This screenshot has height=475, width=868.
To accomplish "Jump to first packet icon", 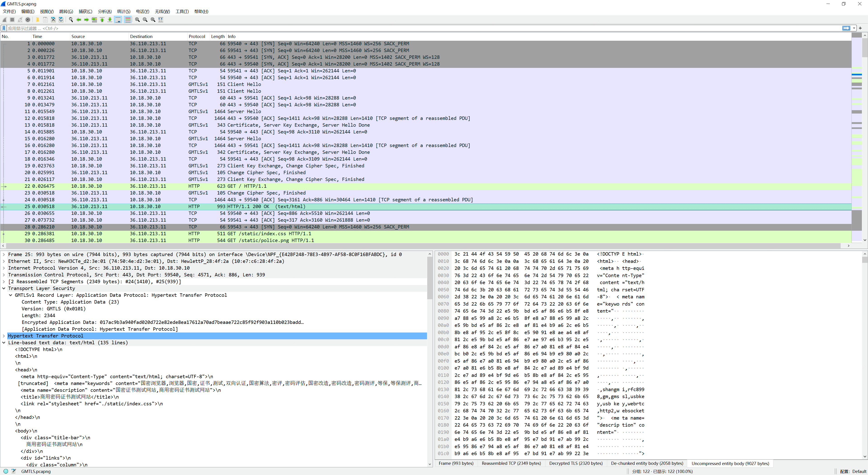I will pos(102,19).
